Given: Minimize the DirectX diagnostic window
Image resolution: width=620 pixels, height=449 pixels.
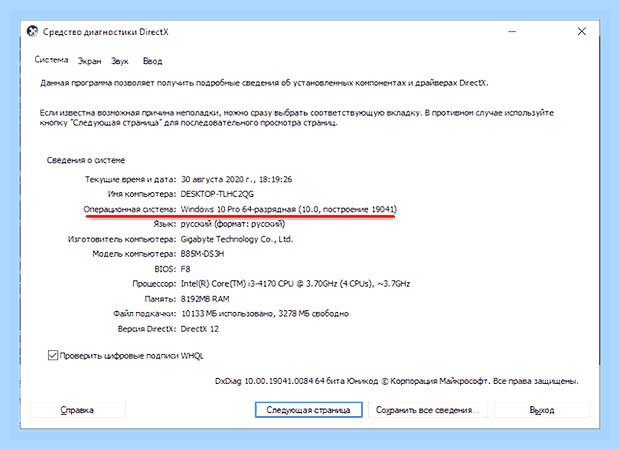Looking at the screenshot, I should click(512, 32).
